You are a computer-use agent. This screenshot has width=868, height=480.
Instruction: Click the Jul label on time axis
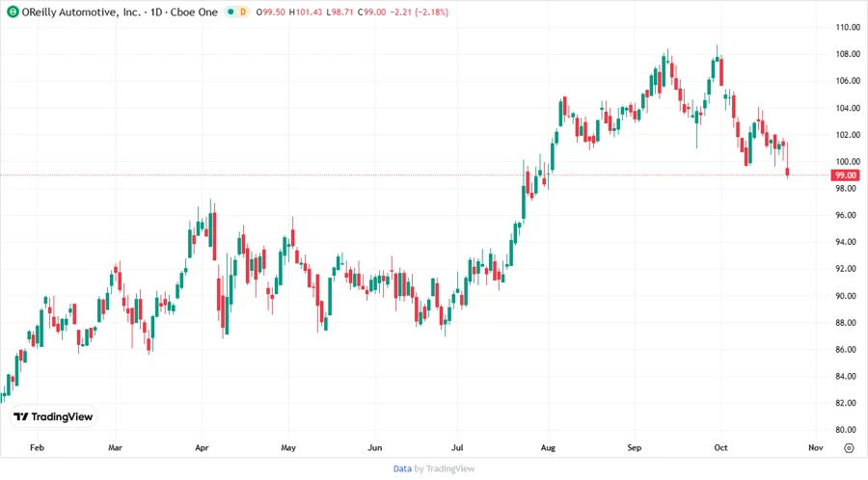(x=457, y=447)
